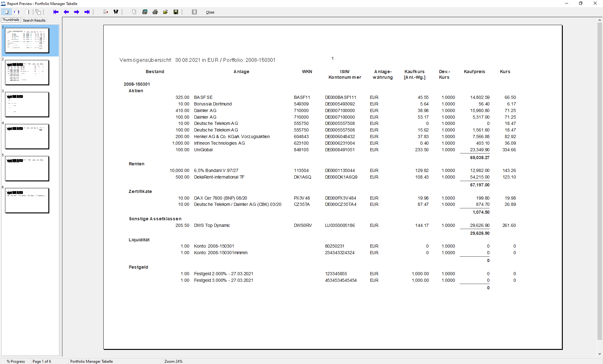The image size is (603, 364).
Task: Open the page 6 thumbnail
Action: coord(27,201)
